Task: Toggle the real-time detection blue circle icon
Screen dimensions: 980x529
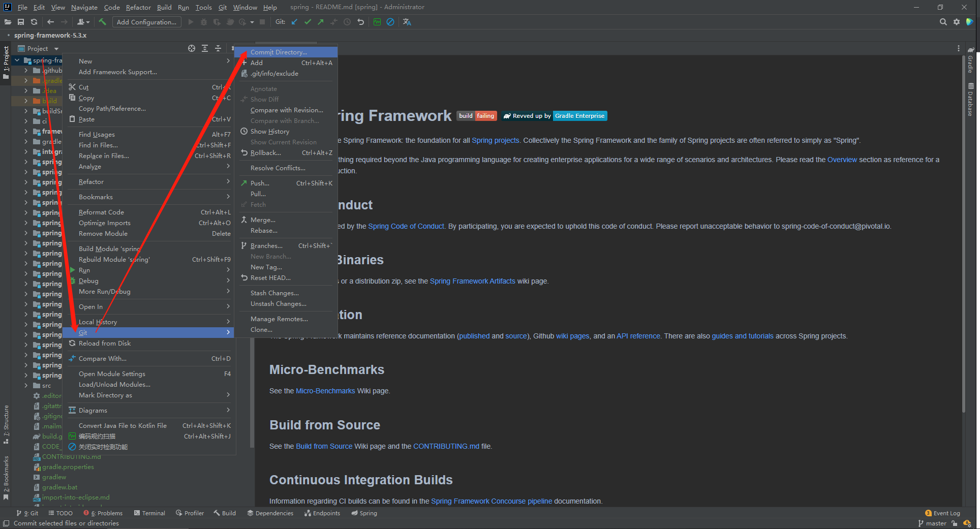Action: click(x=390, y=22)
